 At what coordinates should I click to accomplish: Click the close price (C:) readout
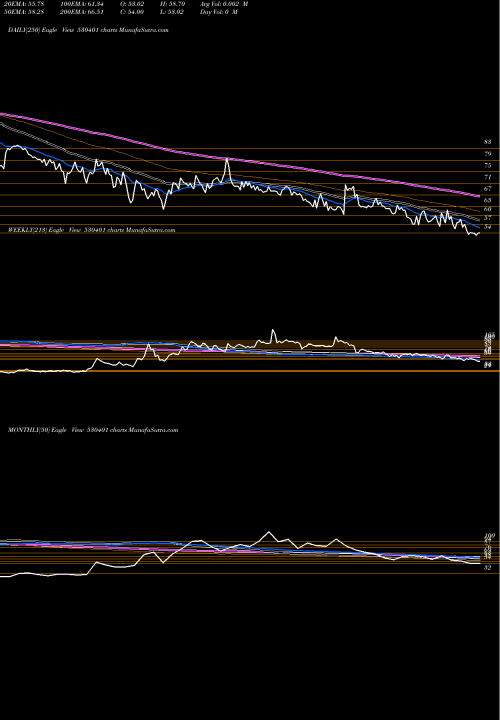(132, 11)
